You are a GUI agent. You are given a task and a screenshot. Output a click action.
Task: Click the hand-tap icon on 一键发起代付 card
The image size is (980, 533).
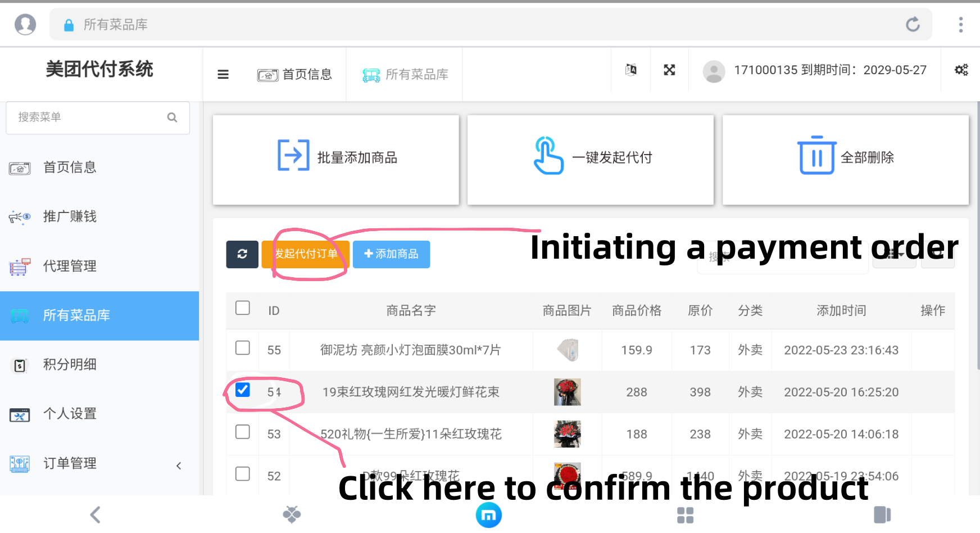point(548,156)
